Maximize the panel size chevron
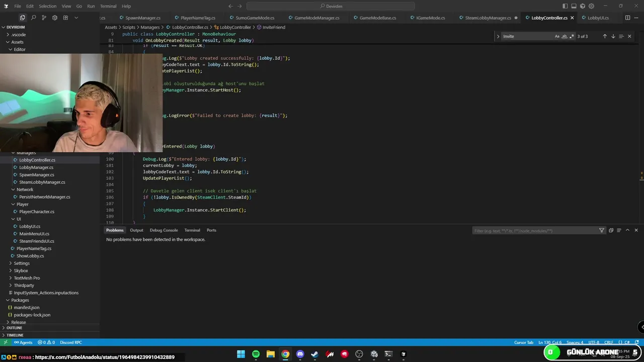 pos(627,230)
